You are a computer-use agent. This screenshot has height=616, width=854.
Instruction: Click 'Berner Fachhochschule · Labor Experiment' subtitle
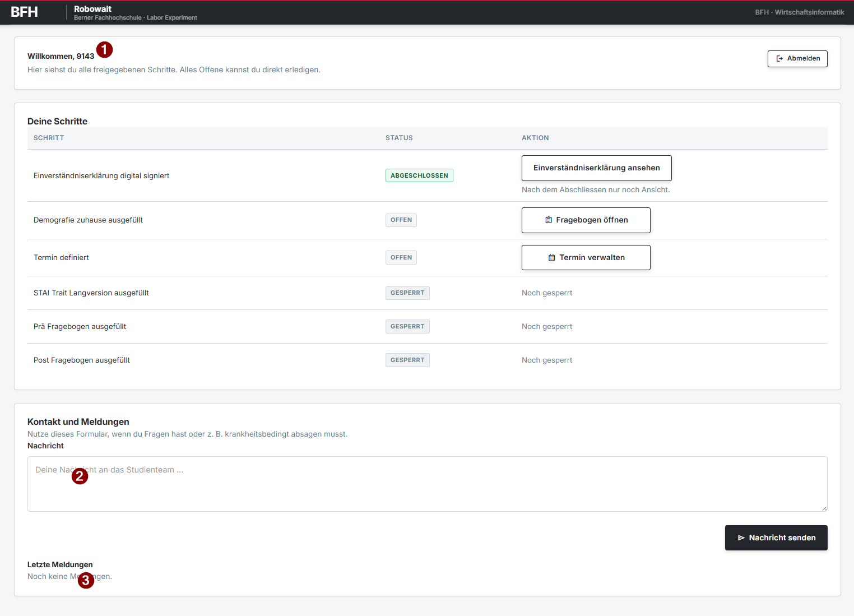click(136, 18)
